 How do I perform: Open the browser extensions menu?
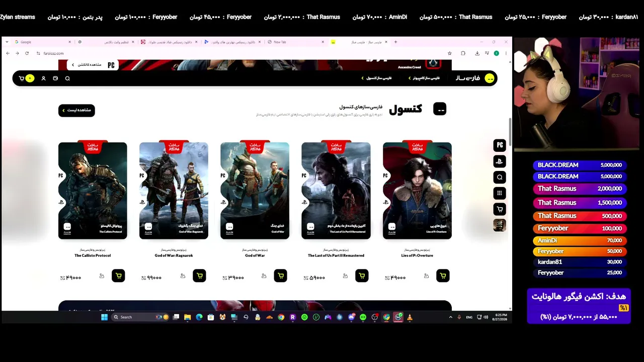click(x=463, y=53)
